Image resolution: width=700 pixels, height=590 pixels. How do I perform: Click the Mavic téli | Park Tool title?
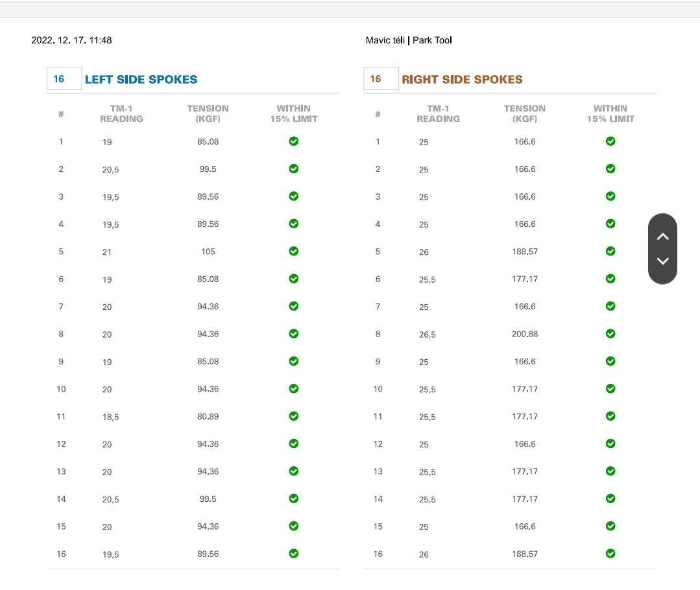409,40
